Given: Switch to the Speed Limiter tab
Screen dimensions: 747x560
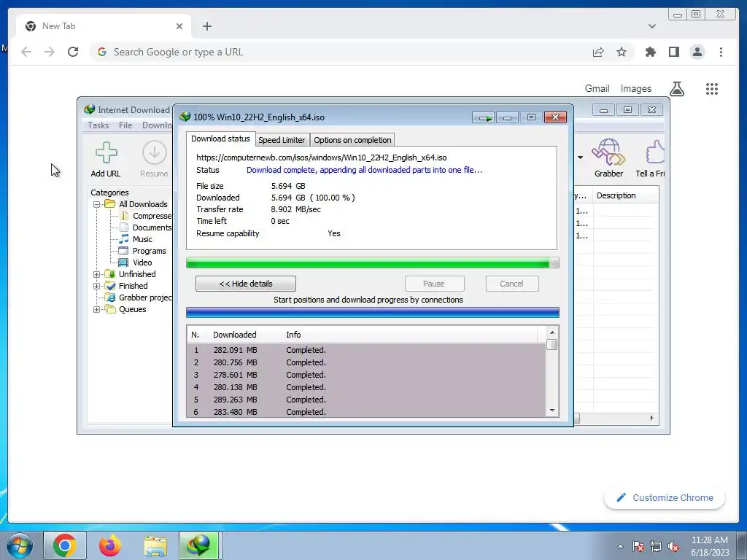Looking at the screenshot, I should pyautogui.click(x=282, y=140).
